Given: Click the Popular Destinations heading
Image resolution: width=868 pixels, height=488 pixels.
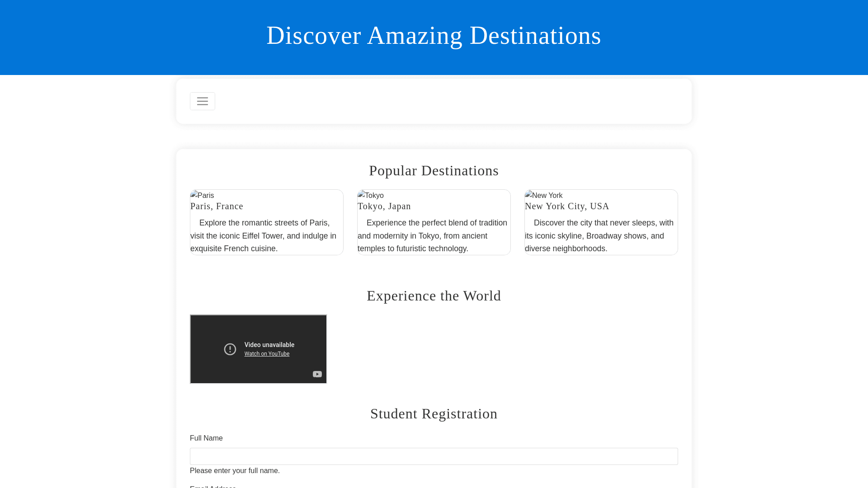Looking at the screenshot, I should [x=434, y=170].
